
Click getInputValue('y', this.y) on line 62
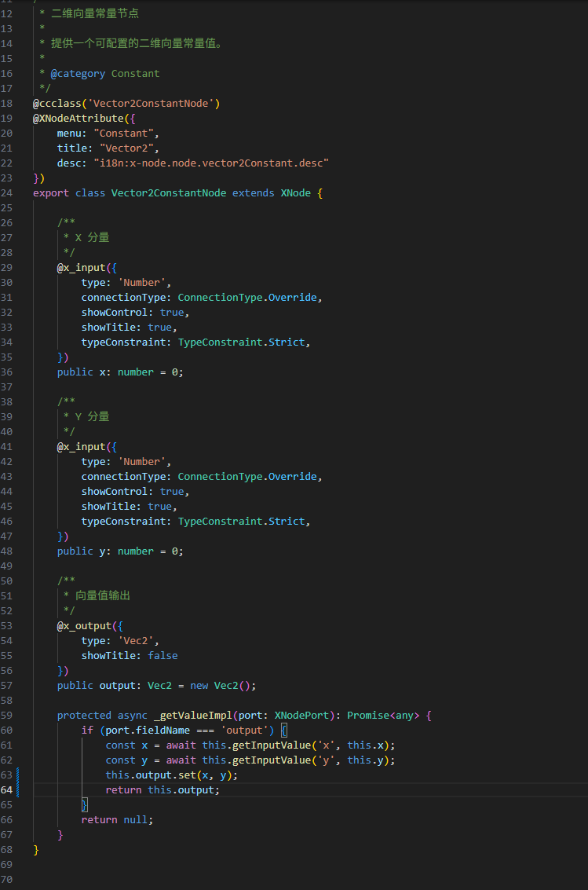click(x=311, y=760)
